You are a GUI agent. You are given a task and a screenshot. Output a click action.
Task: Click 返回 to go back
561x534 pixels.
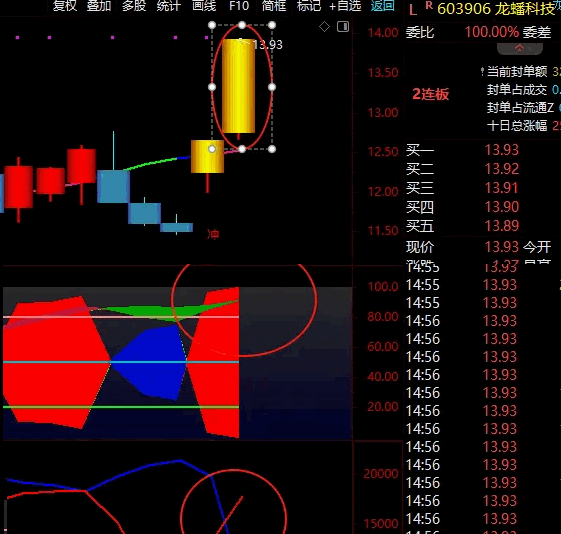(382, 6)
